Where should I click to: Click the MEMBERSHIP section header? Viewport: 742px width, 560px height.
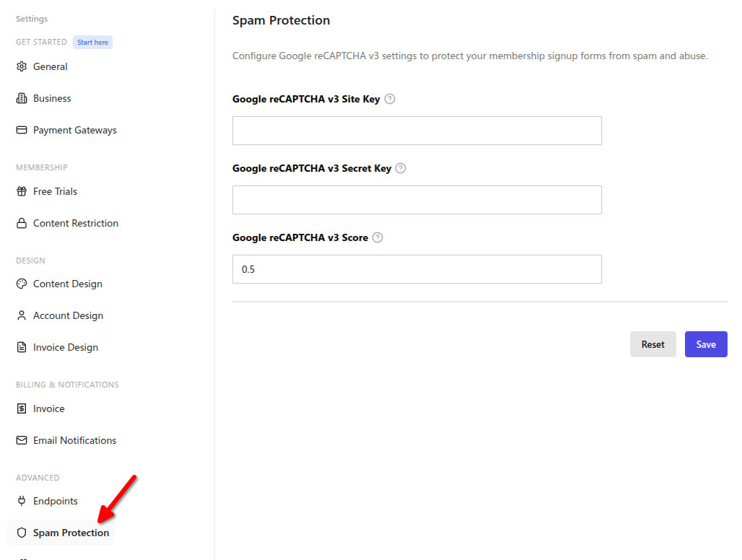click(x=42, y=167)
